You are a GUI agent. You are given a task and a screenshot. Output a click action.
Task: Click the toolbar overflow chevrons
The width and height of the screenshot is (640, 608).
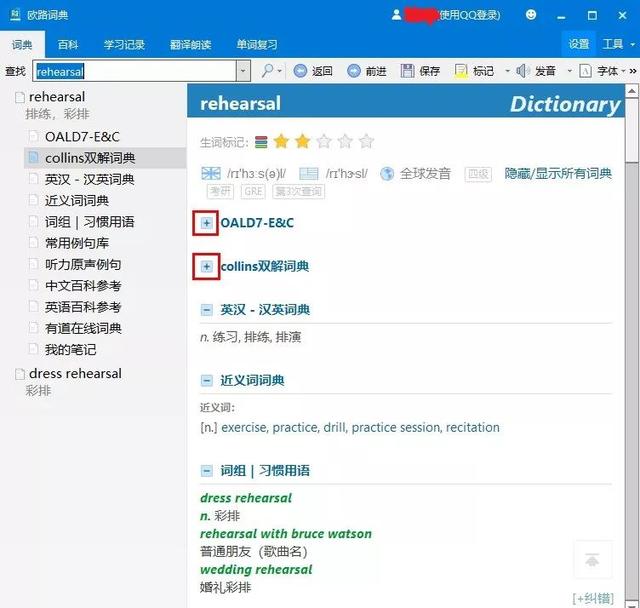click(633, 71)
